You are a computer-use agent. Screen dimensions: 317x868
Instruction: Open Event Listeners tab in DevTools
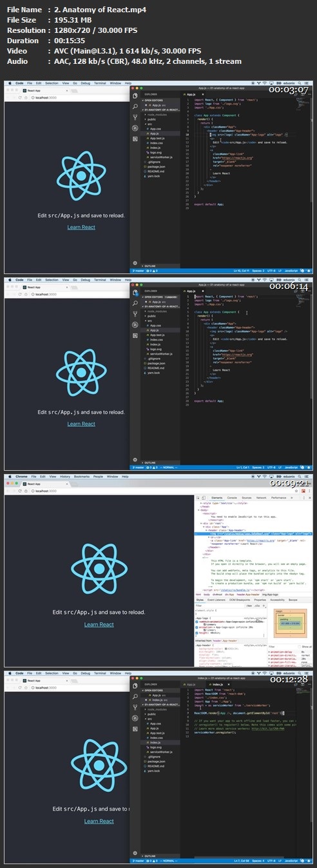pyautogui.click(x=216, y=600)
